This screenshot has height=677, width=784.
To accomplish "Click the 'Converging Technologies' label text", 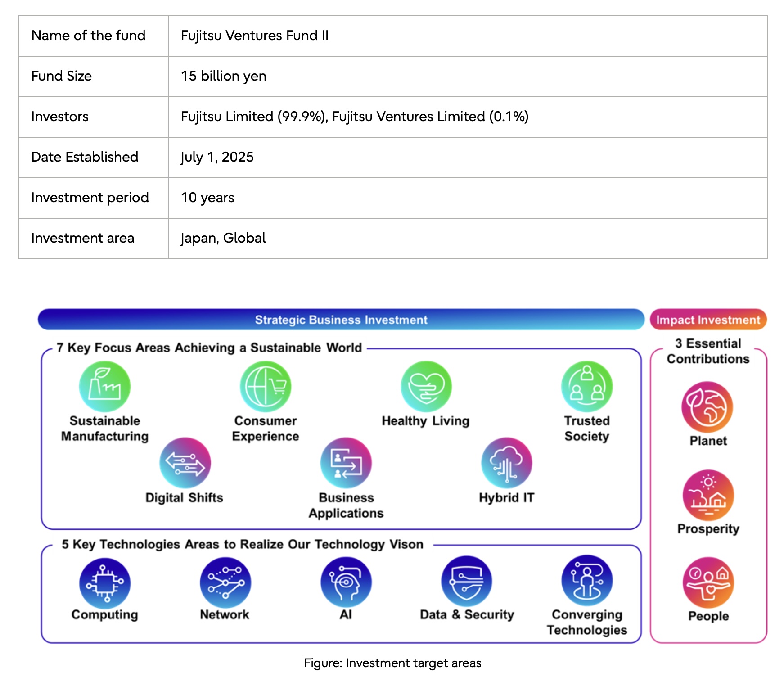I will pyautogui.click(x=587, y=623).
